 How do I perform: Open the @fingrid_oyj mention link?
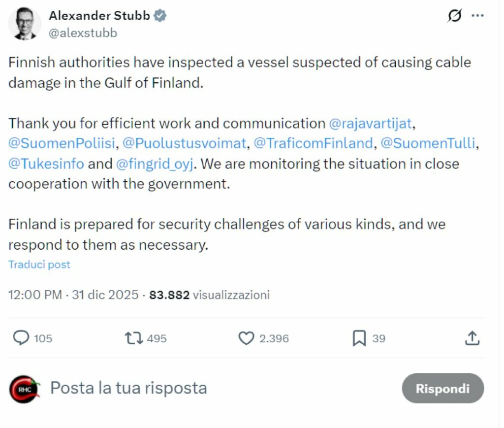pyautogui.click(x=156, y=164)
